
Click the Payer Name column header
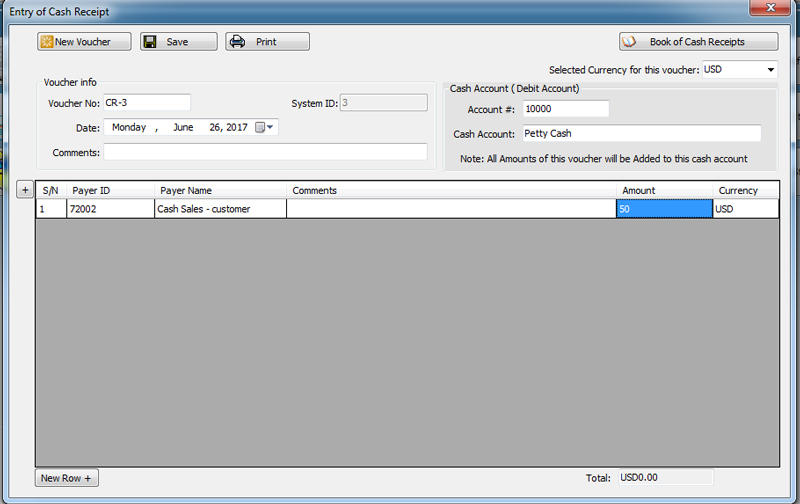[x=220, y=190]
